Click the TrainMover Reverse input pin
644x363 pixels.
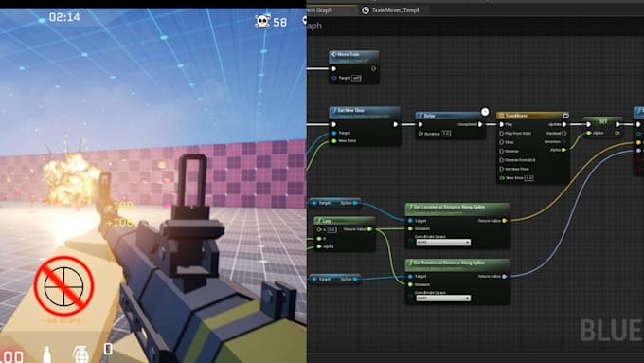(x=502, y=151)
